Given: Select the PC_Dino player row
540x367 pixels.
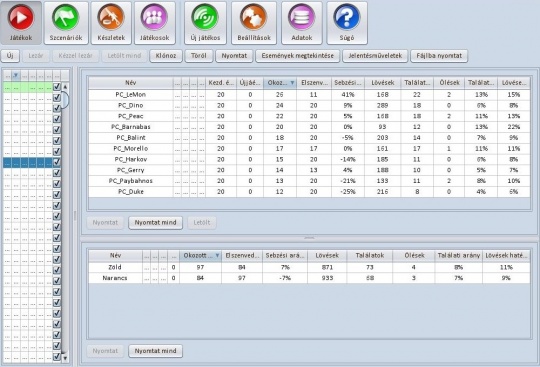Looking at the screenshot, I should click(309, 105).
